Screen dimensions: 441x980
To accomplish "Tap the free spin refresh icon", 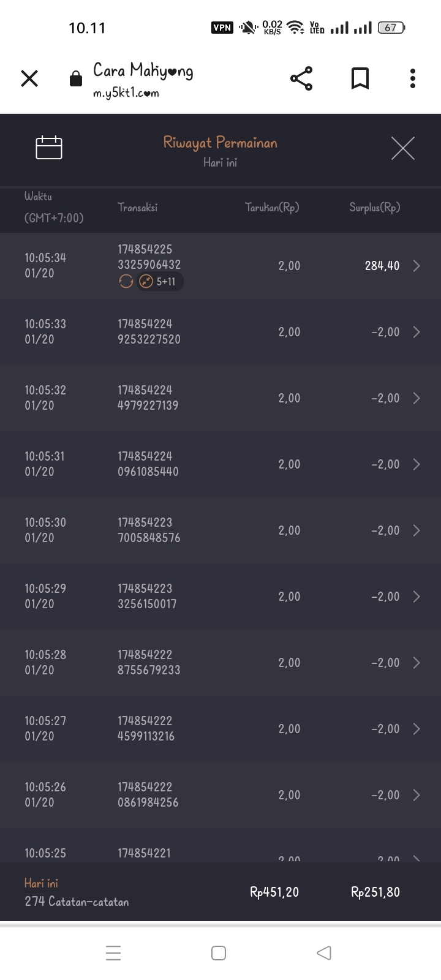I will click(126, 281).
